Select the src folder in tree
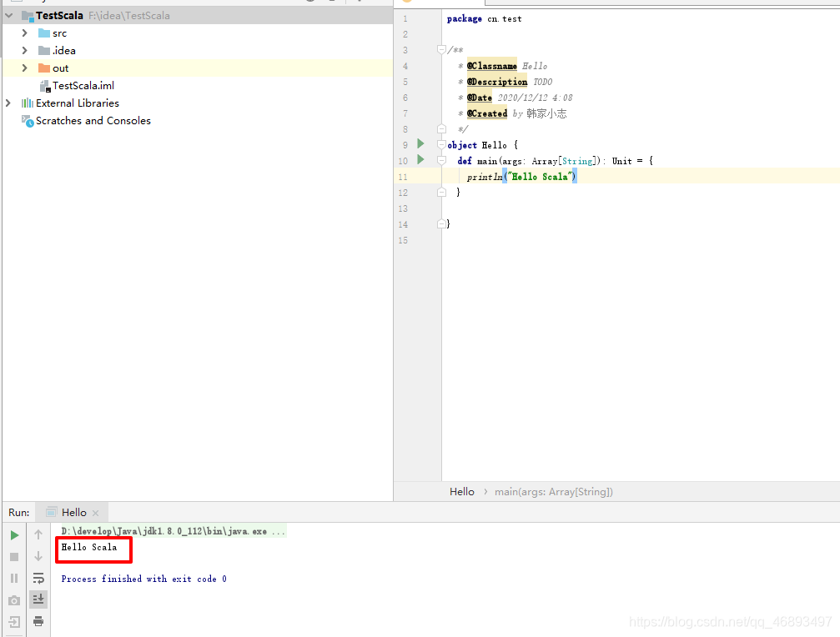840x637 pixels. (x=59, y=33)
